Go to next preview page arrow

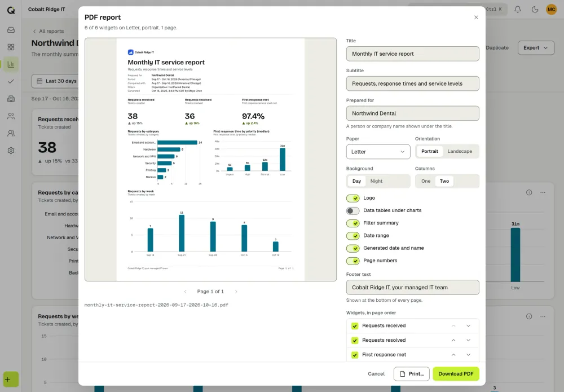[x=236, y=292]
